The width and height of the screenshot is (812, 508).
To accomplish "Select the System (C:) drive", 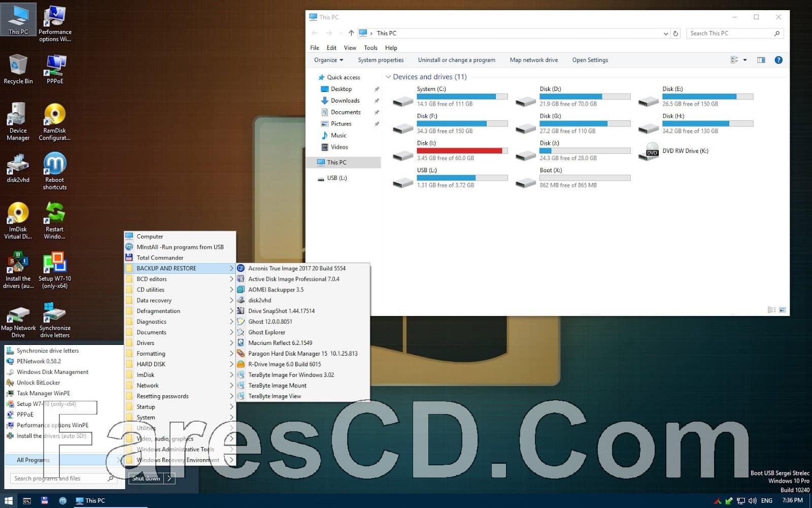I will [451, 96].
